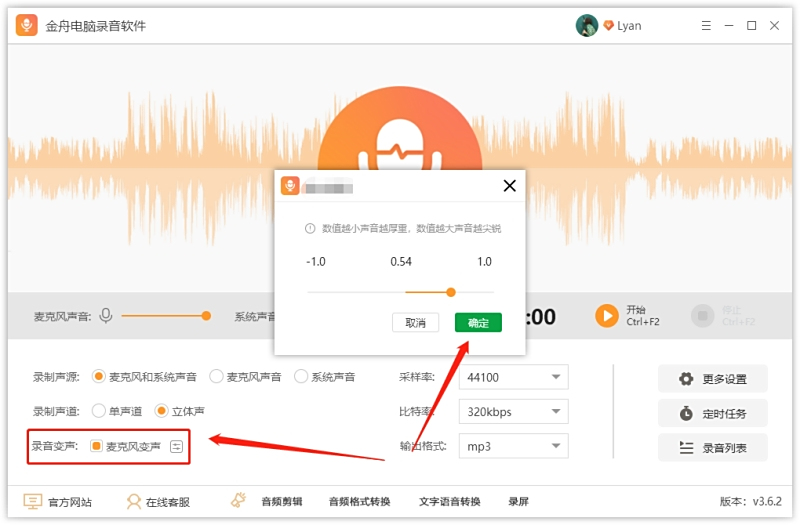800x525 pixels.
Task: Open the hamburger menu in title bar
Action: (706, 26)
